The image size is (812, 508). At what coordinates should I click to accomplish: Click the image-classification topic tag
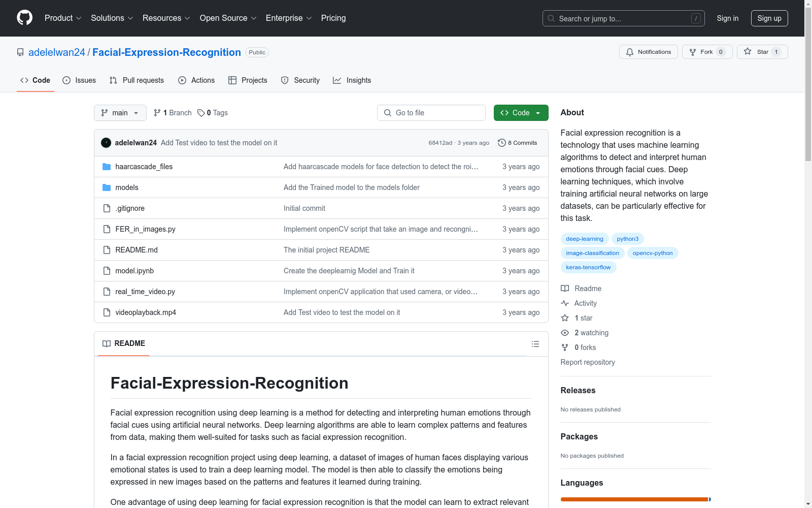click(593, 253)
